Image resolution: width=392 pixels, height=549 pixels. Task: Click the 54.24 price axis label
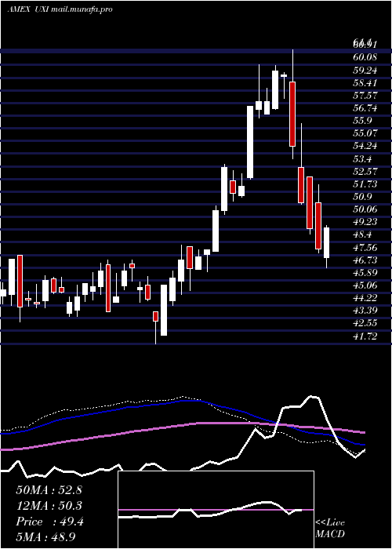365,146
